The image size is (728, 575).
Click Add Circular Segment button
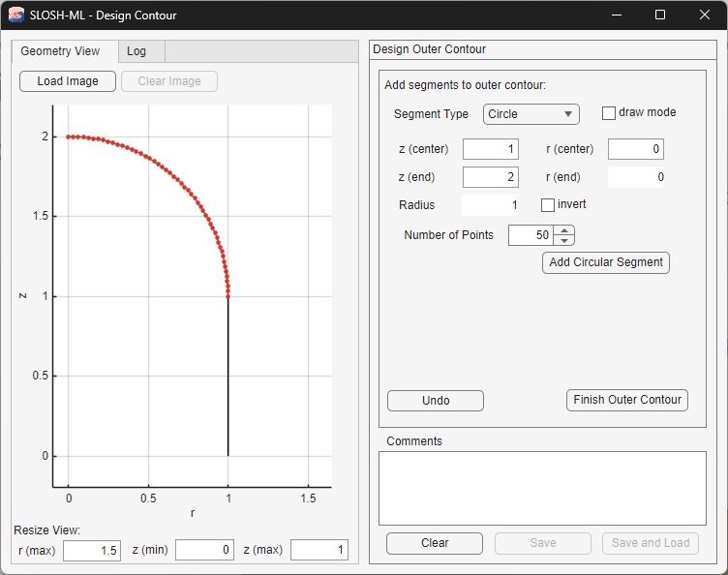(x=606, y=262)
